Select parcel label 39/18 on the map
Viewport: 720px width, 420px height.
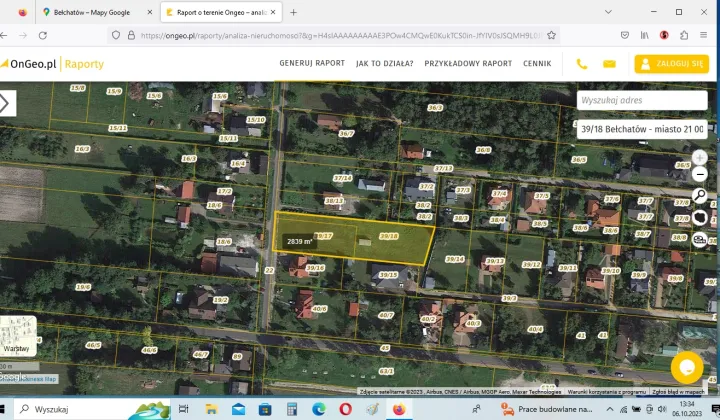(x=389, y=236)
